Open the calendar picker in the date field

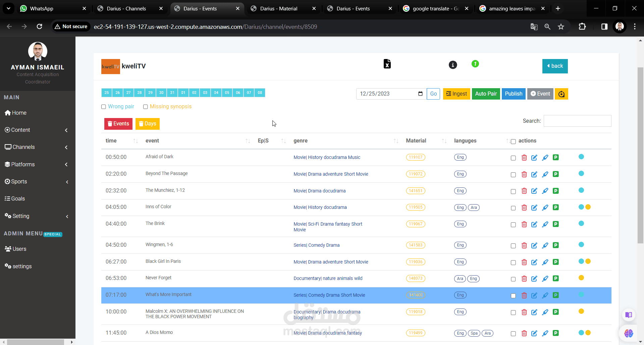[420, 94]
